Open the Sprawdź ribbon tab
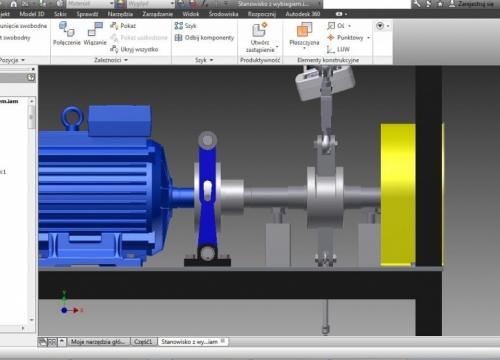This screenshot has height=360, width=500. click(x=87, y=14)
